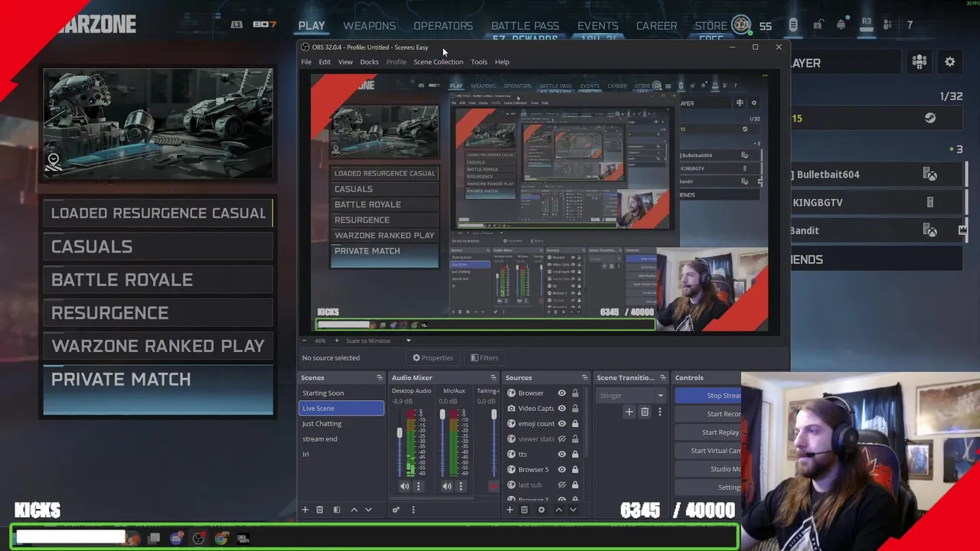Open Discord from the taskbar
This screenshot has width=980, height=551.
(177, 539)
